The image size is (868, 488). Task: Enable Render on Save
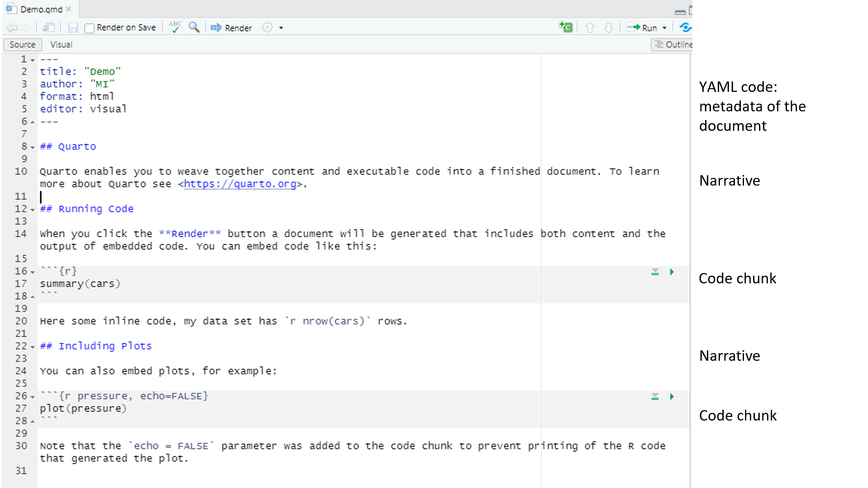[x=90, y=28]
